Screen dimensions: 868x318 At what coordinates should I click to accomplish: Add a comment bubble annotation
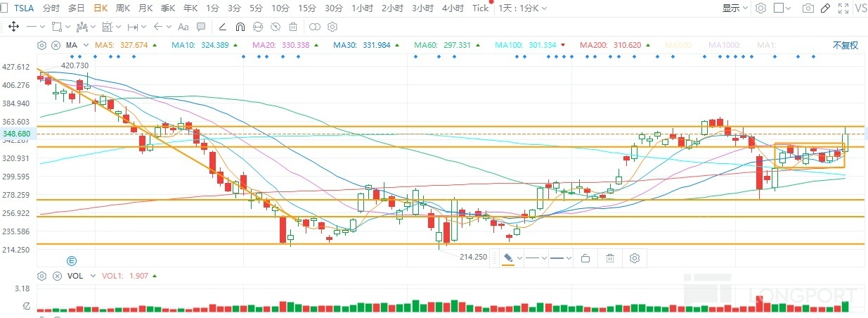pos(201,27)
